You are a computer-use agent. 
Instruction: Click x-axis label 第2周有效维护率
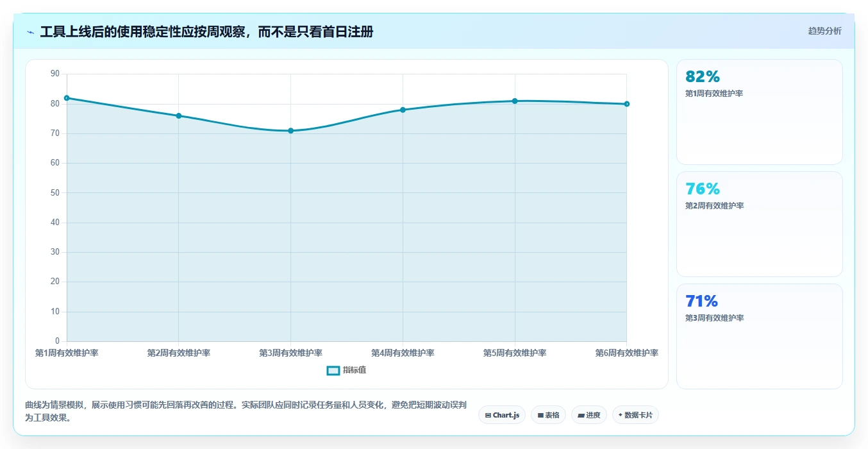click(x=179, y=353)
